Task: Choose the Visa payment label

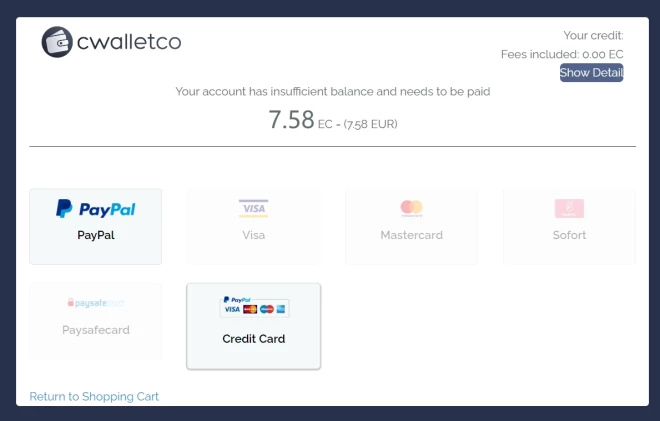Action: (254, 236)
